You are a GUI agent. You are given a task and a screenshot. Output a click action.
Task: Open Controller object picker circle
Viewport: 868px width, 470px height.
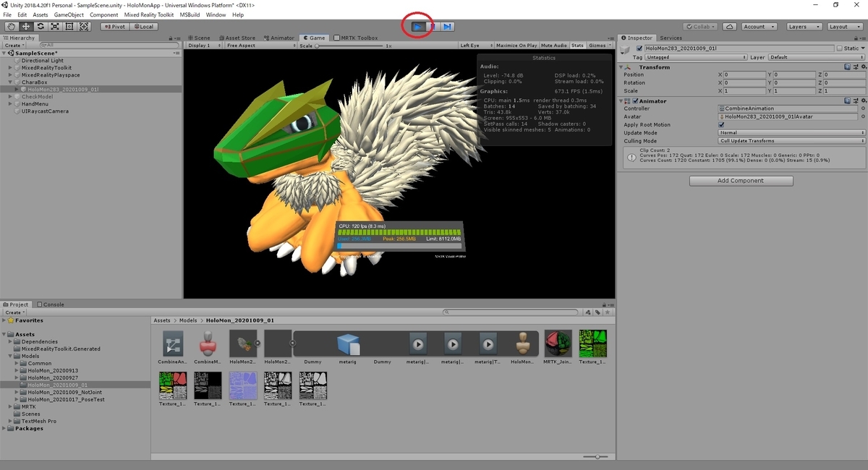pyautogui.click(x=862, y=108)
